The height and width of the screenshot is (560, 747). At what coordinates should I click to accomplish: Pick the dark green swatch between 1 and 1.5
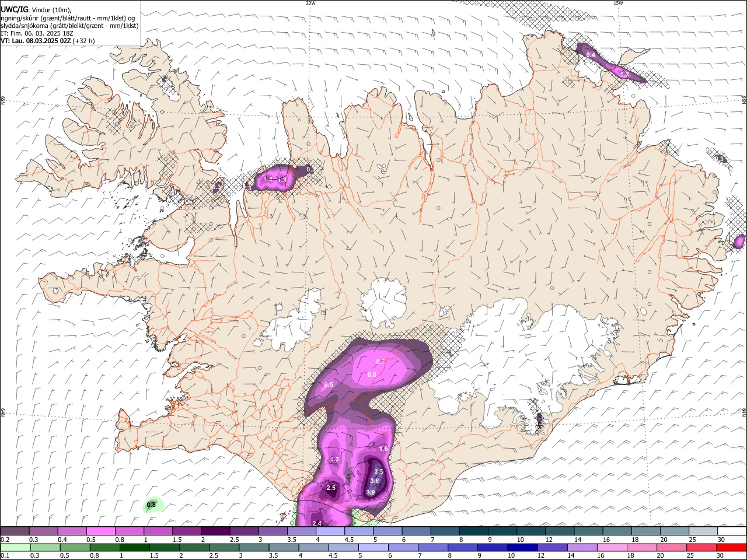tap(135, 547)
